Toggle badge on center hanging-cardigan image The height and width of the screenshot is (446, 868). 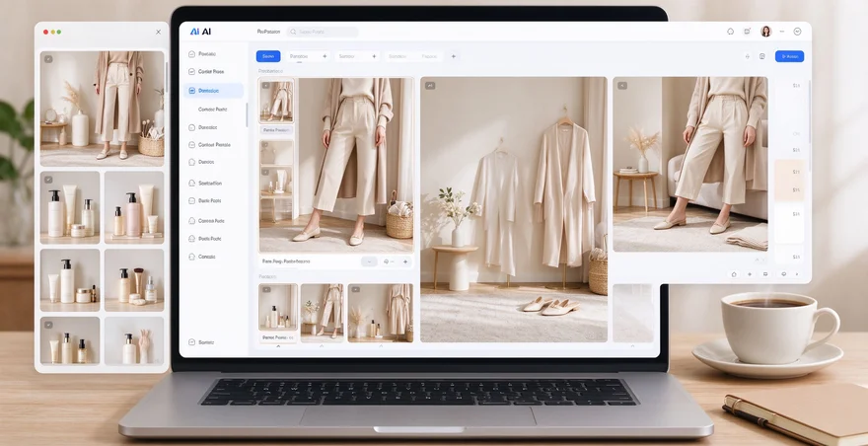coord(430,86)
